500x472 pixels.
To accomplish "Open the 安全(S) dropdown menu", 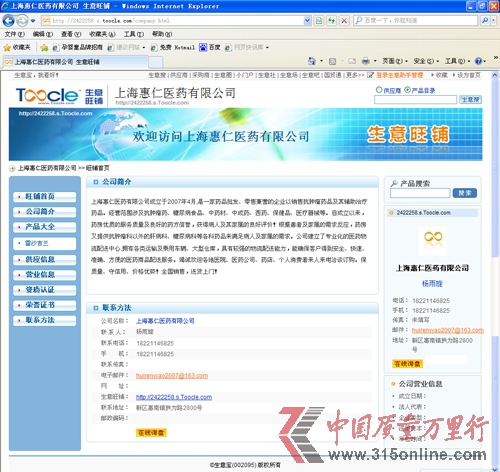I will [426, 61].
